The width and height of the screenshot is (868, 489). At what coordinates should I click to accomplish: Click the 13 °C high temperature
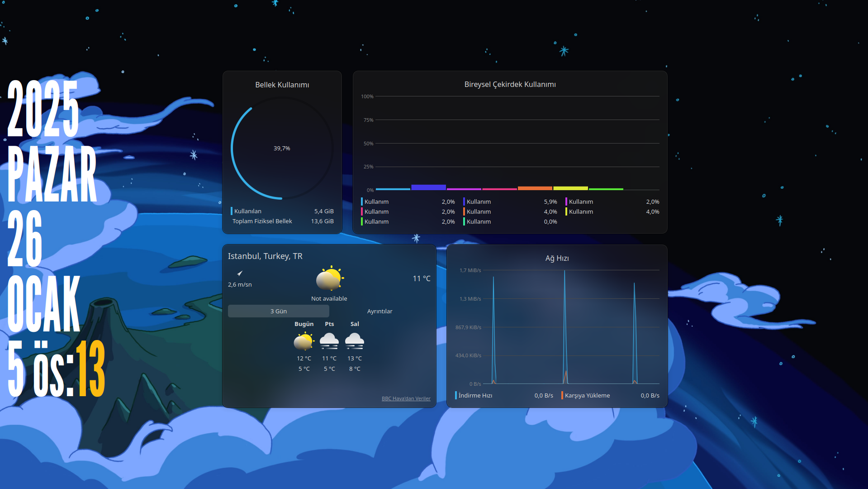coord(355,358)
